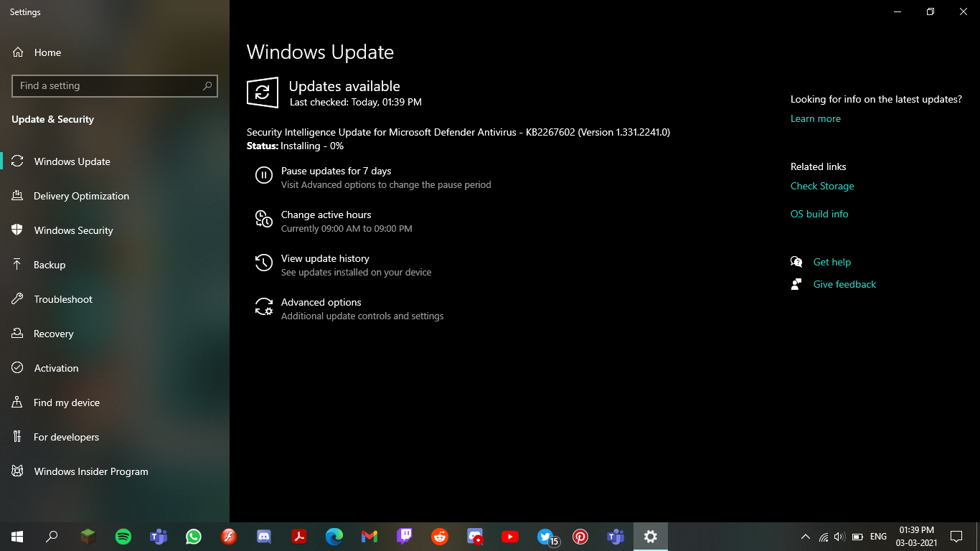The width and height of the screenshot is (980, 551).
Task: Click the 'Last checked: Today, 01:39 PM' text
Action: tap(355, 102)
